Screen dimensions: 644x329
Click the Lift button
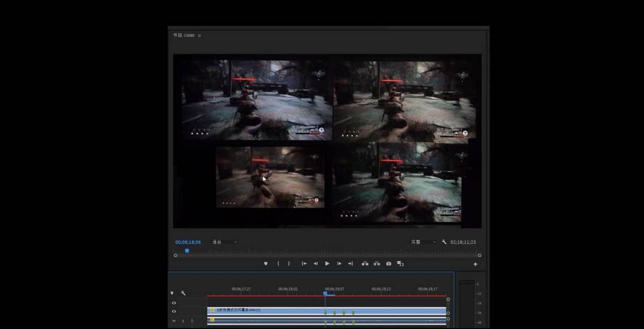(x=365, y=264)
